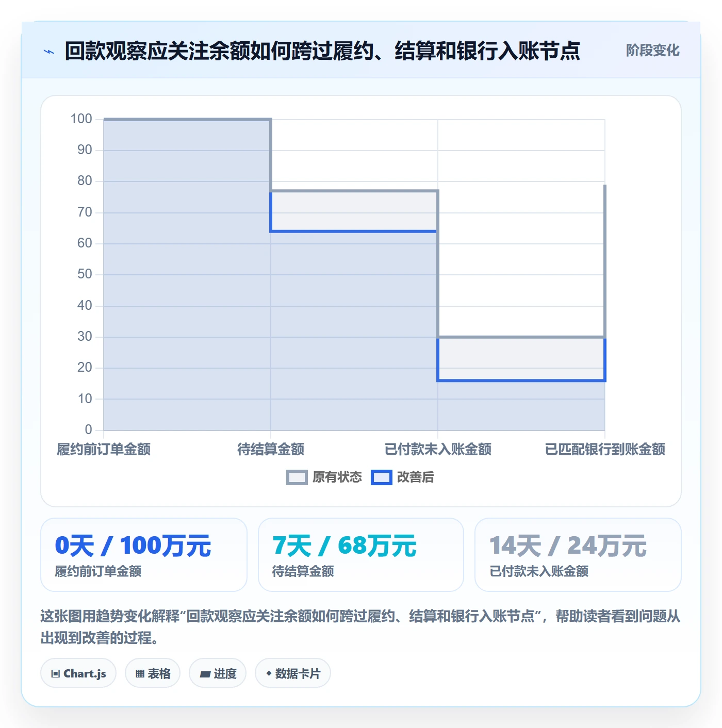Select the 数据卡片 tag chip
This screenshot has height=728, width=722.
tap(293, 673)
